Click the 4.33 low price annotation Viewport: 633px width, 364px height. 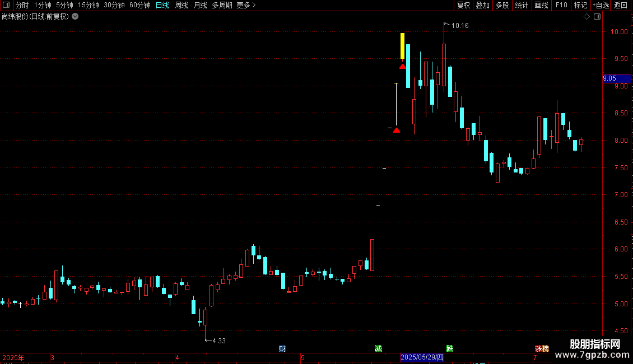(219, 341)
